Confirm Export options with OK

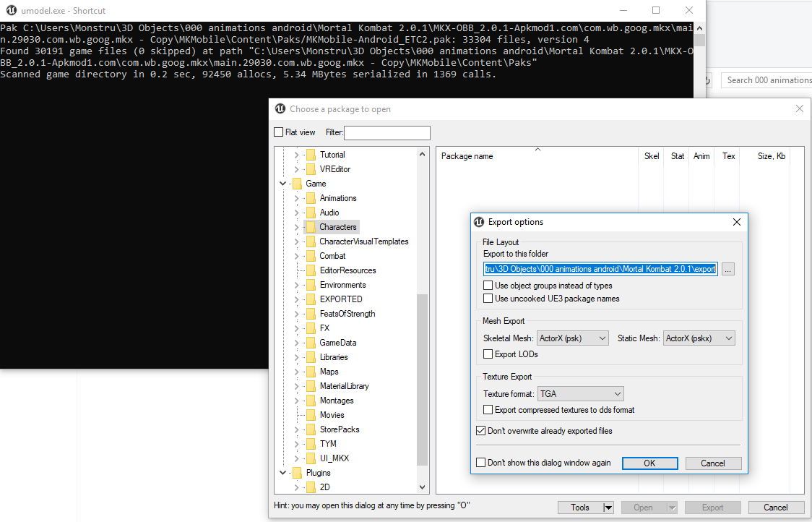click(650, 463)
